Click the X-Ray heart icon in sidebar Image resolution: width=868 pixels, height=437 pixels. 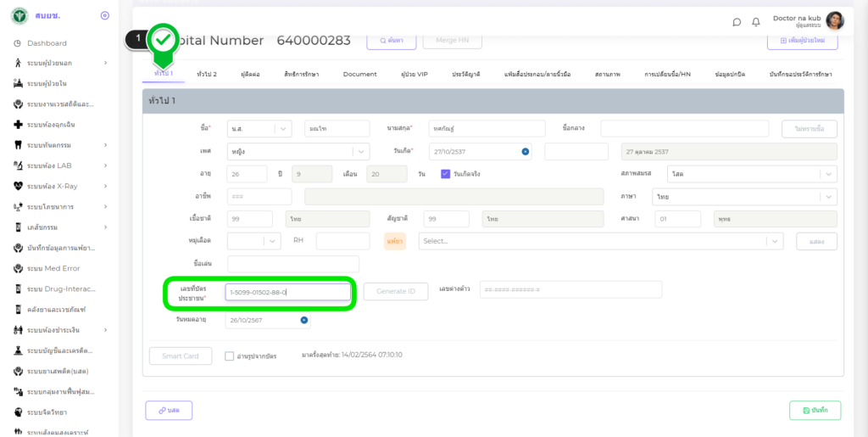pyautogui.click(x=18, y=186)
